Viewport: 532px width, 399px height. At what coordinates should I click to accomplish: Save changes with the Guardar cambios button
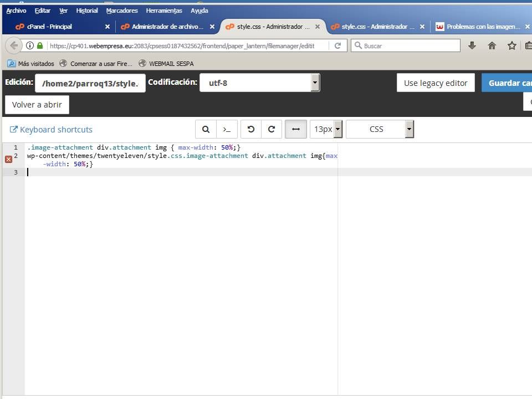[x=507, y=83]
